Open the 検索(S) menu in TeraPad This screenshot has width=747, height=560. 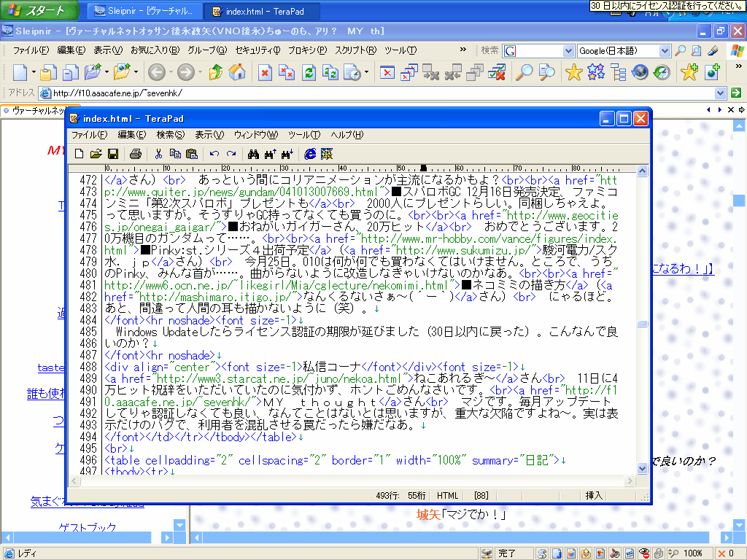170,135
